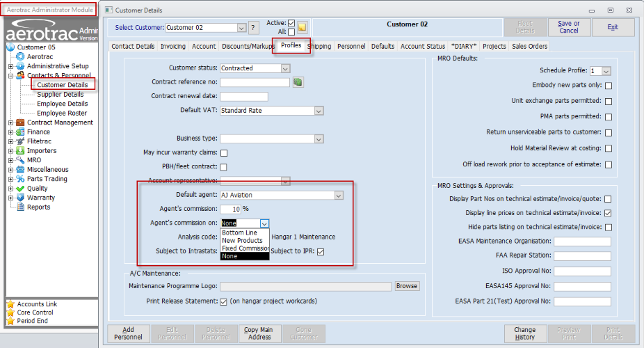Screen dimensions: 644x348
Task: Click the Administrative Setup gear icon
Action: [20, 66]
